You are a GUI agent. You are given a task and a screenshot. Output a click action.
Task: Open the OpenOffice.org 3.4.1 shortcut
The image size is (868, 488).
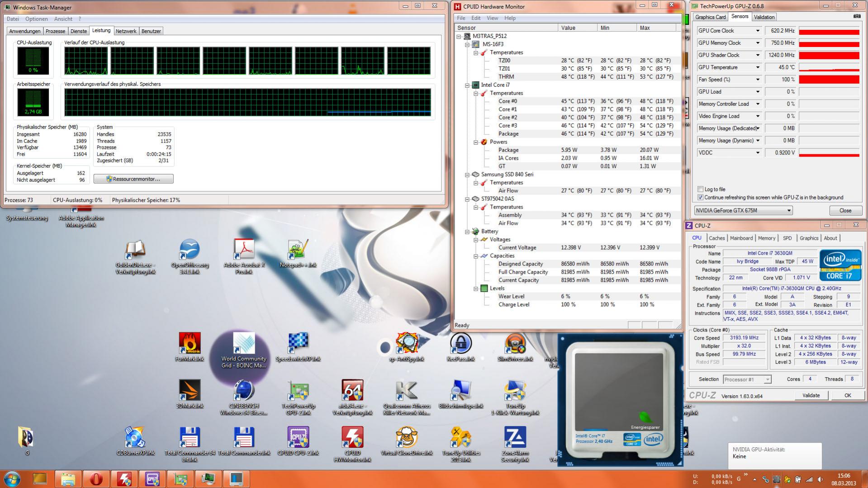[190, 256]
